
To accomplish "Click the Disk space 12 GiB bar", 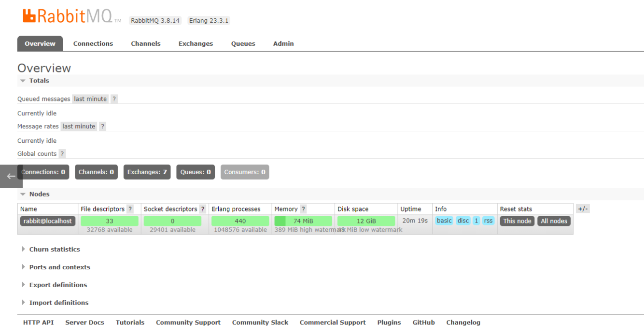I will 366,221.
